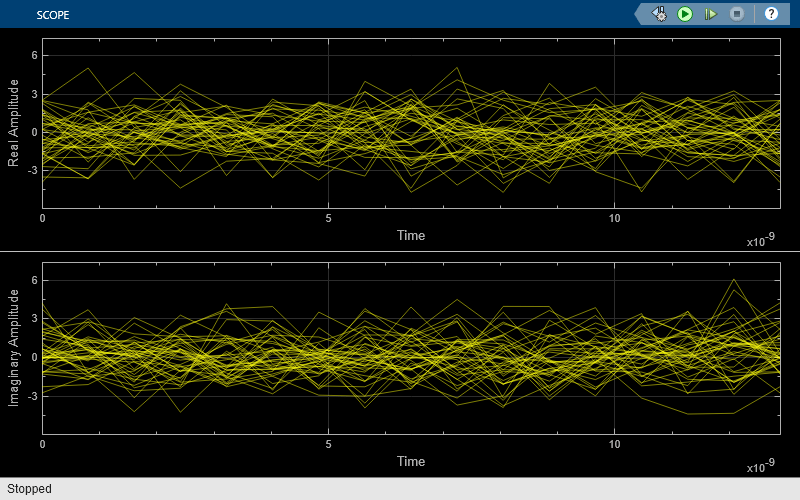Click the 5 tick label on the top time axis
800x500 pixels.
pos(328,218)
